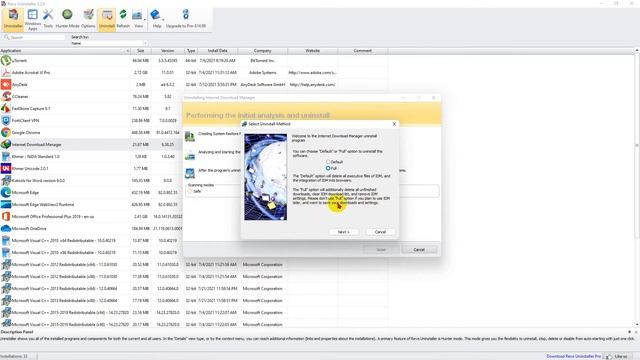
Task: Click Next in Select Uninstall Method dialog
Action: click(x=344, y=232)
